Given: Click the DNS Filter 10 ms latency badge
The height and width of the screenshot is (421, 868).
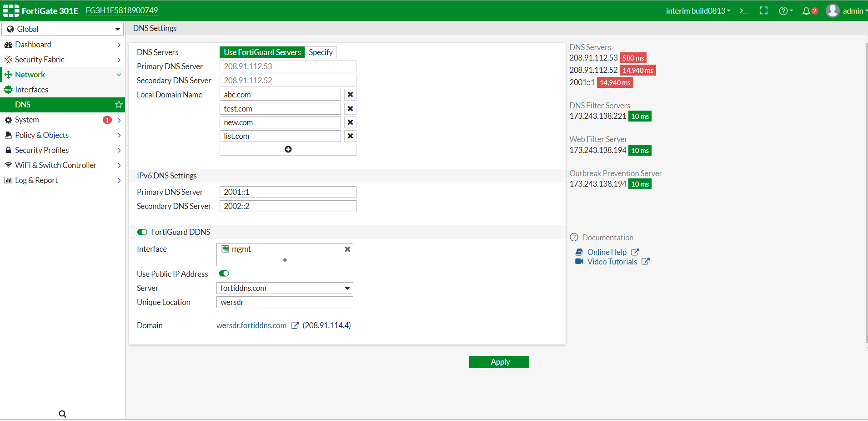Looking at the screenshot, I should pos(640,116).
